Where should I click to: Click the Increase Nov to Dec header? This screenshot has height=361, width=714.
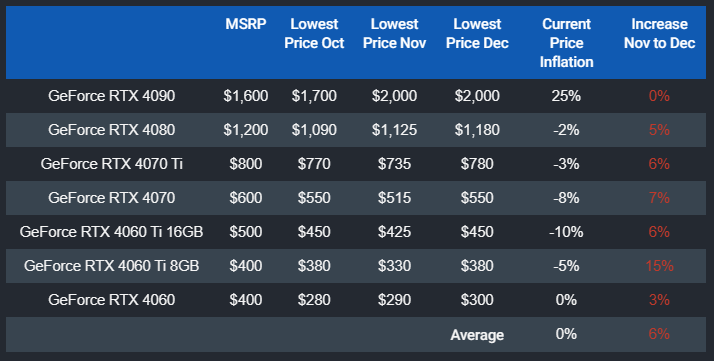click(659, 33)
